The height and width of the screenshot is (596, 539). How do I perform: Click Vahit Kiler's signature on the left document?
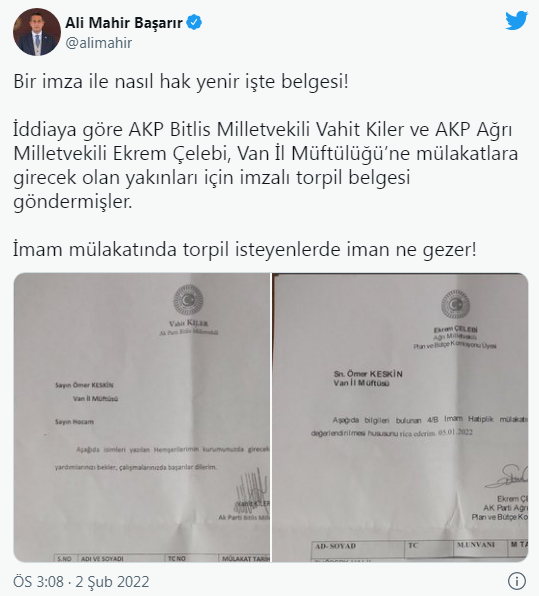[x=251, y=490]
